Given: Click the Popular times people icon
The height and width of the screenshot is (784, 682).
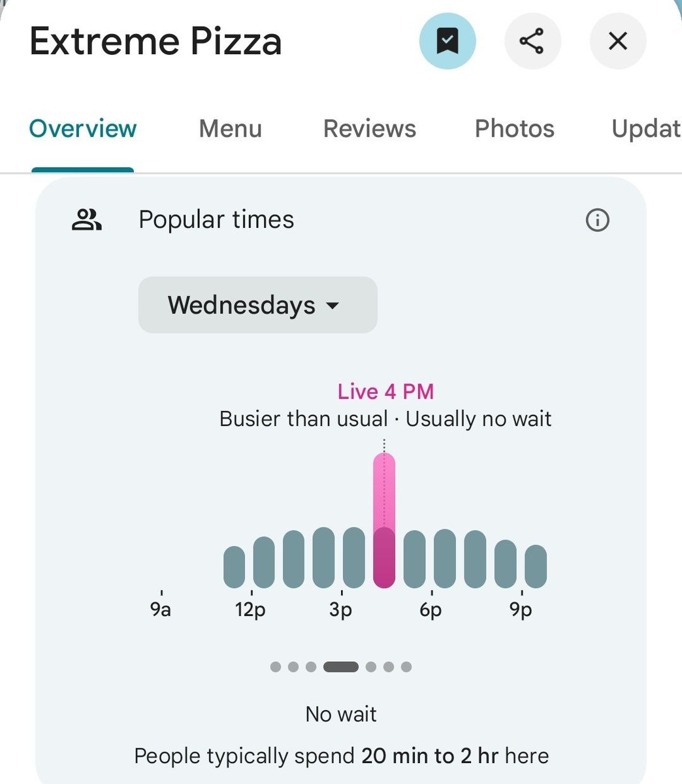Looking at the screenshot, I should [x=88, y=220].
